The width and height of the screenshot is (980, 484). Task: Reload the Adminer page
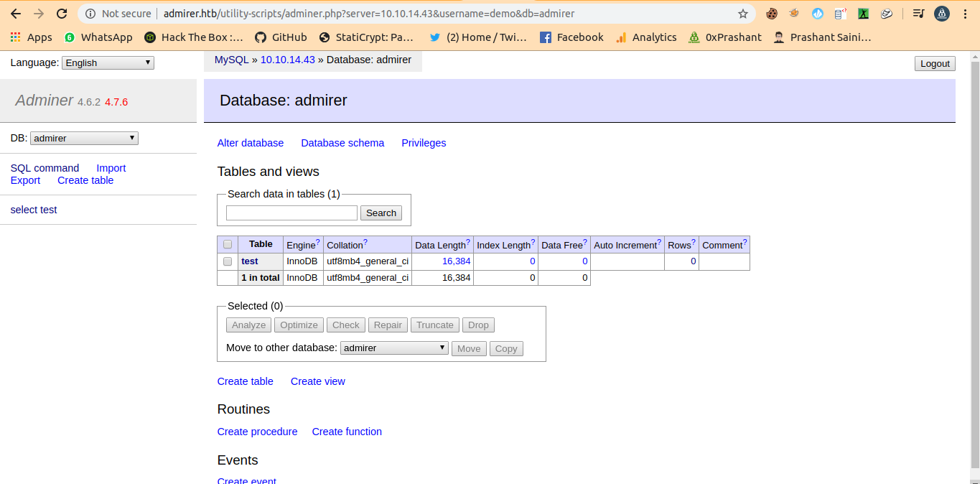pyautogui.click(x=62, y=14)
